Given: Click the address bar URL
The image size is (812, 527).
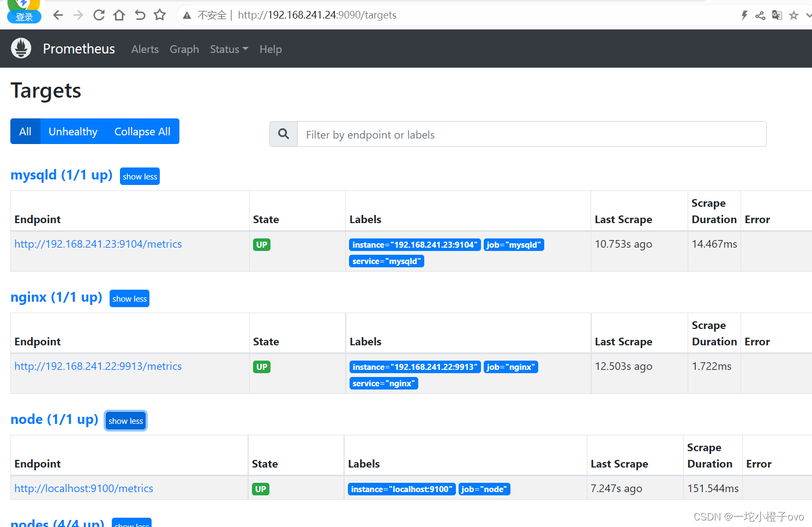Looking at the screenshot, I should click(317, 15).
